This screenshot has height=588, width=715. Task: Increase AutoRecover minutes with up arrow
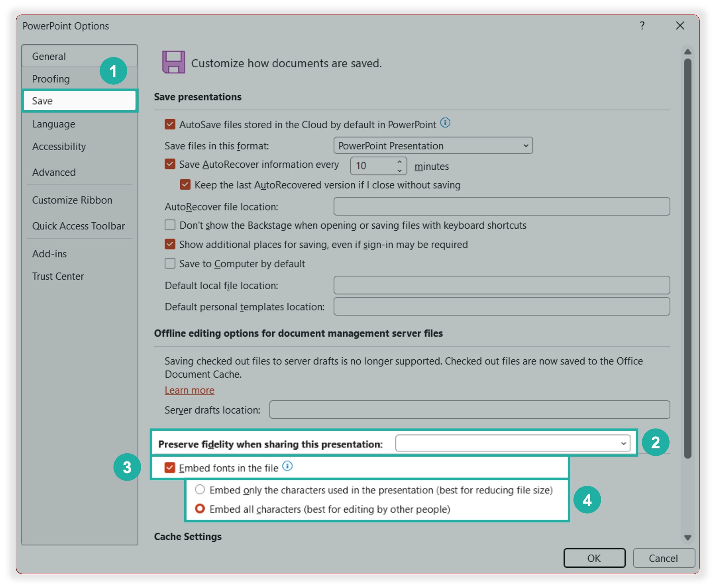pos(399,162)
